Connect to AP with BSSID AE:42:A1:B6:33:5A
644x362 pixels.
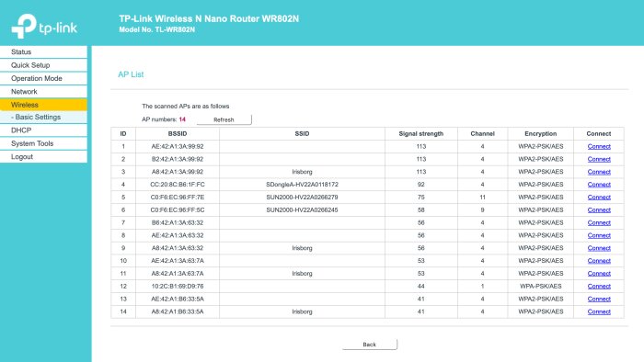click(599, 299)
